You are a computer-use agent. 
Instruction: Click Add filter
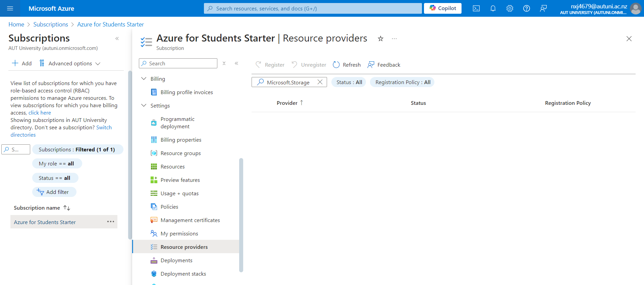point(54,192)
